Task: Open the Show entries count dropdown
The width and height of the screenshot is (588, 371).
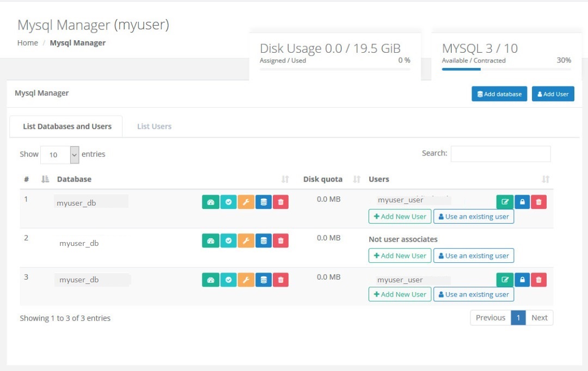Action: point(60,155)
